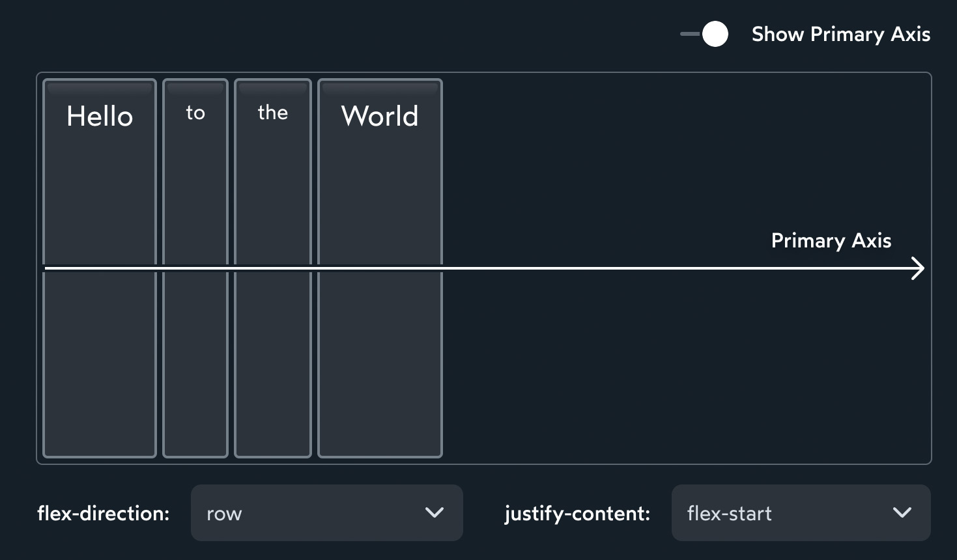
Task: Expand the chevron next to row
Action: click(435, 513)
